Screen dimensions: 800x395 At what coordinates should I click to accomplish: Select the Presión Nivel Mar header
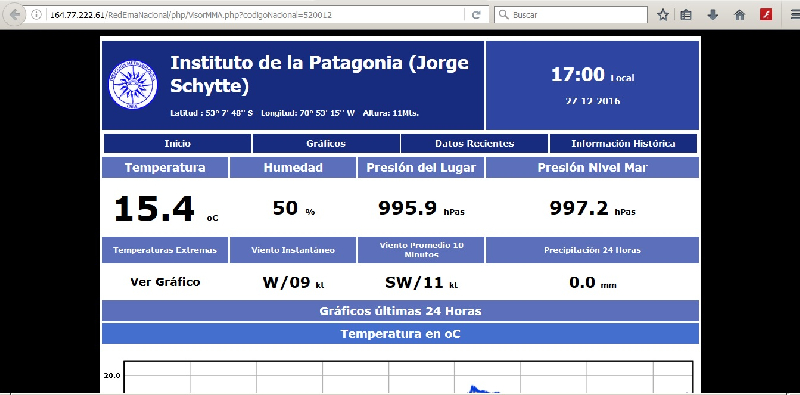[x=592, y=167]
